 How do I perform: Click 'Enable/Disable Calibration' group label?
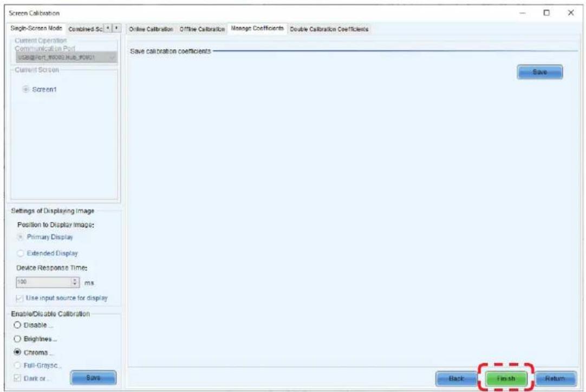coord(50,314)
